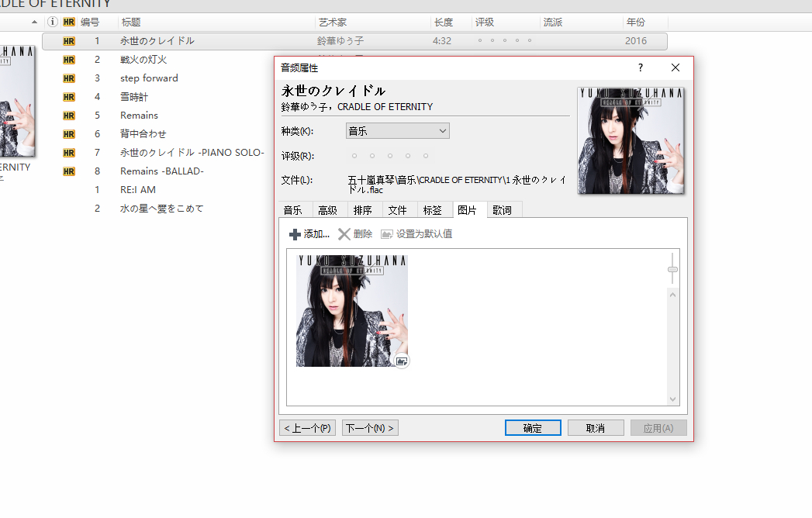Click the set-as-default picture icon
Screen dimensions: 812x518
coord(387,234)
